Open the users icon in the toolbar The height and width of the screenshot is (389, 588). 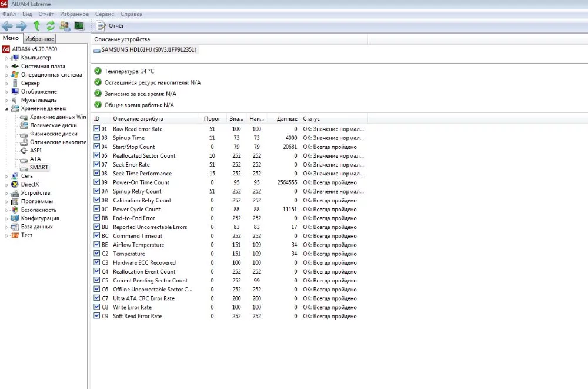(65, 26)
